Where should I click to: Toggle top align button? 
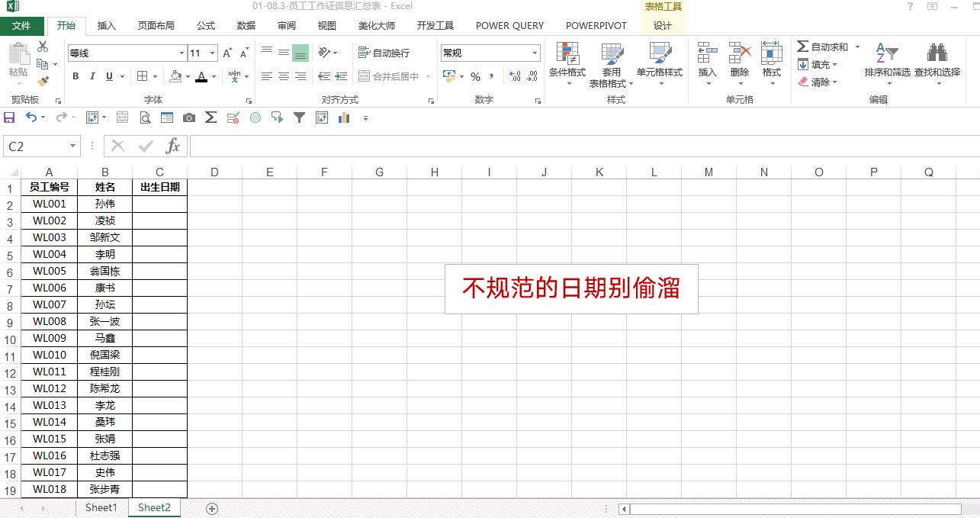pos(266,53)
